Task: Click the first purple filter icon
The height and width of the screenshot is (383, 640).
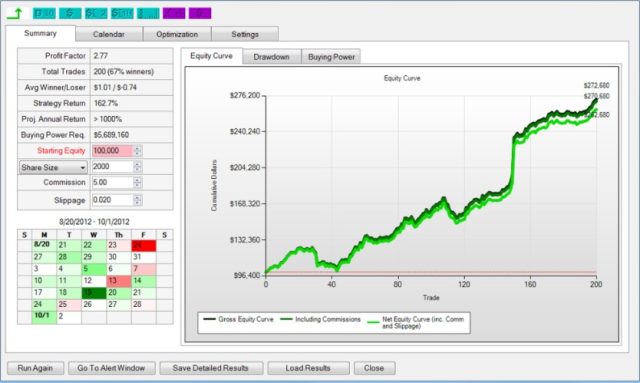Action: point(174,13)
